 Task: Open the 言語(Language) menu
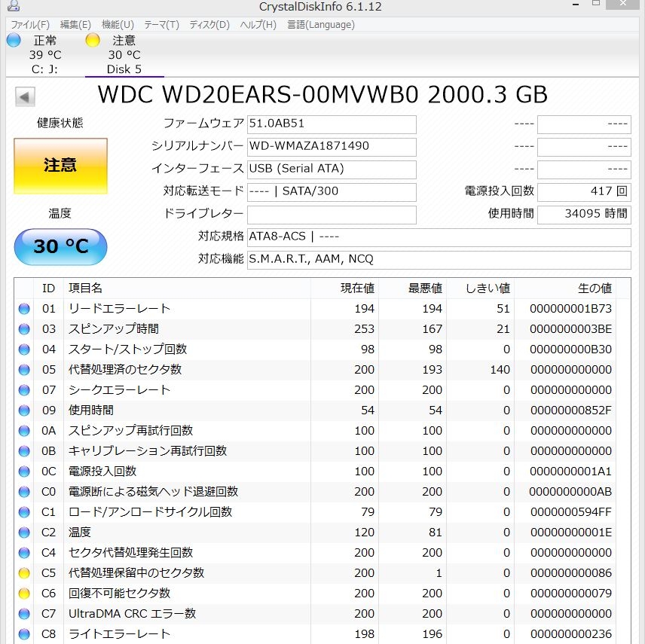[321, 25]
